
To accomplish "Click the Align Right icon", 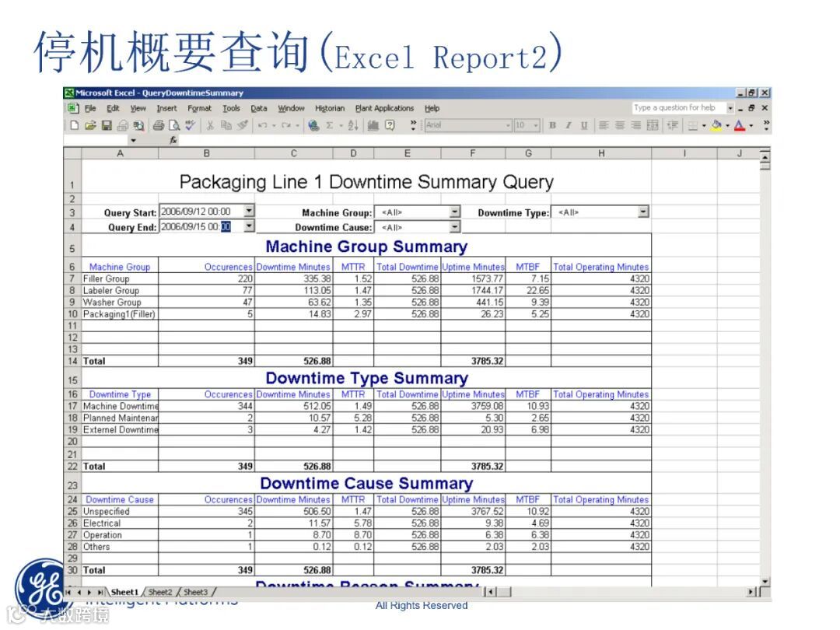I will pyautogui.click(x=636, y=125).
